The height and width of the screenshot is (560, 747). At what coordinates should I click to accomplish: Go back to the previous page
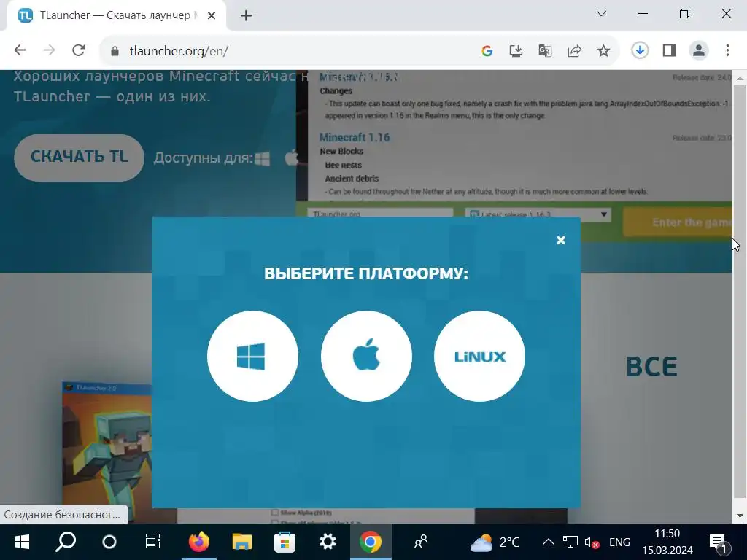[20, 50]
